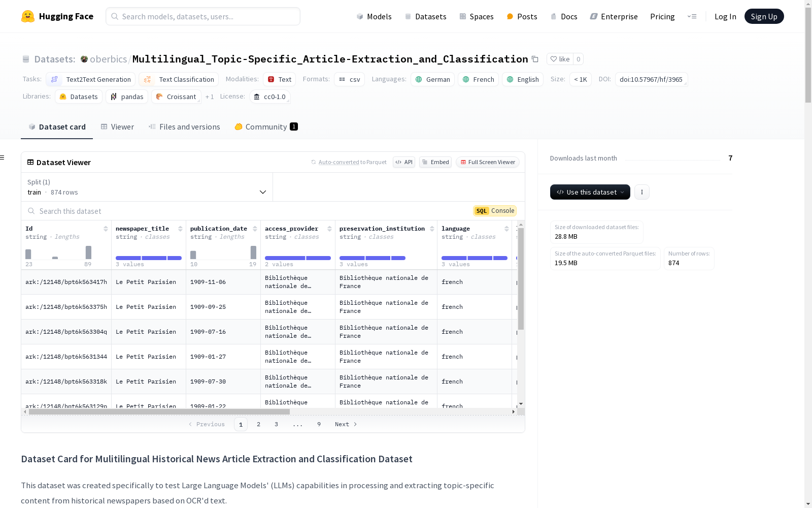Copy dataset name using the copy icon
Image resolution: width=812 pixels, height=508 pixels.
(x=535, y=59)
